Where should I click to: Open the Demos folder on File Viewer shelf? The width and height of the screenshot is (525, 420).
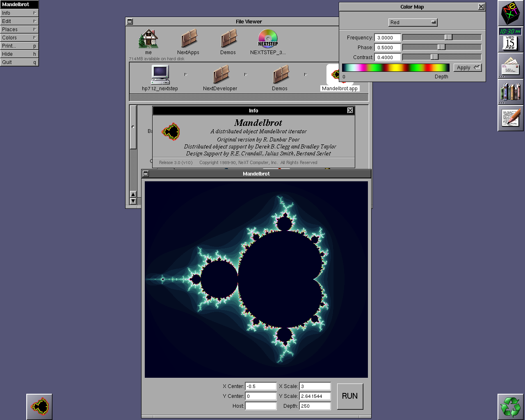click(228, 39)
